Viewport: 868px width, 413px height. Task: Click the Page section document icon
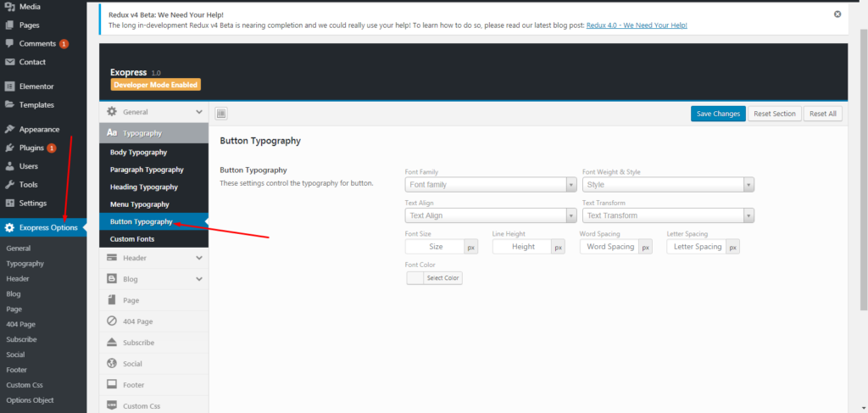[x=112, y=300]
